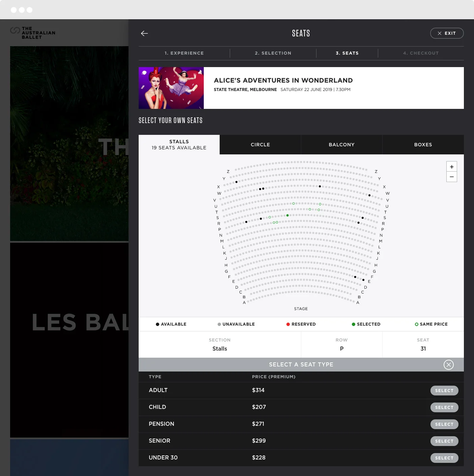This screenshot has height=476, width=474.
Task: Select the Child seat type
Action: [x=444, y=408]
